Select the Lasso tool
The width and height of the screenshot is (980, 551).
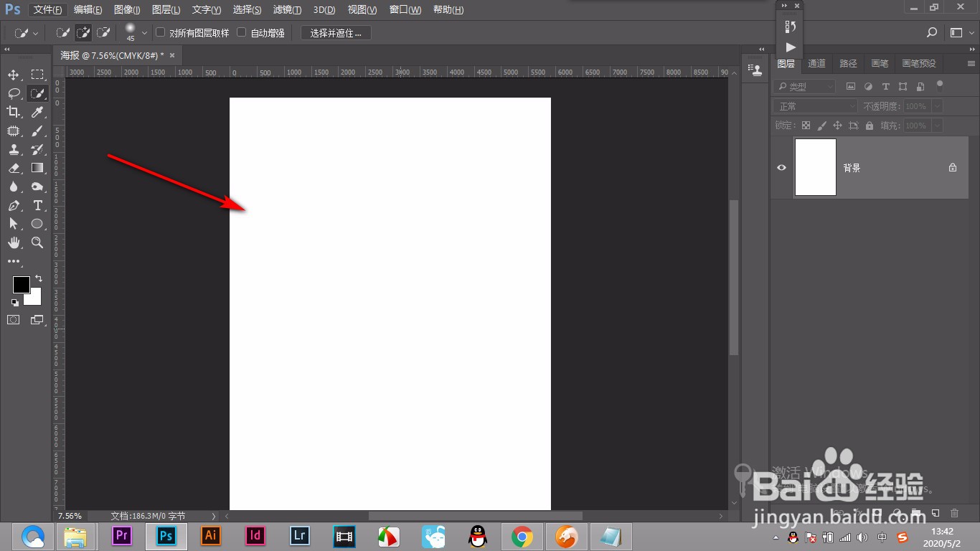click(14, 93)
